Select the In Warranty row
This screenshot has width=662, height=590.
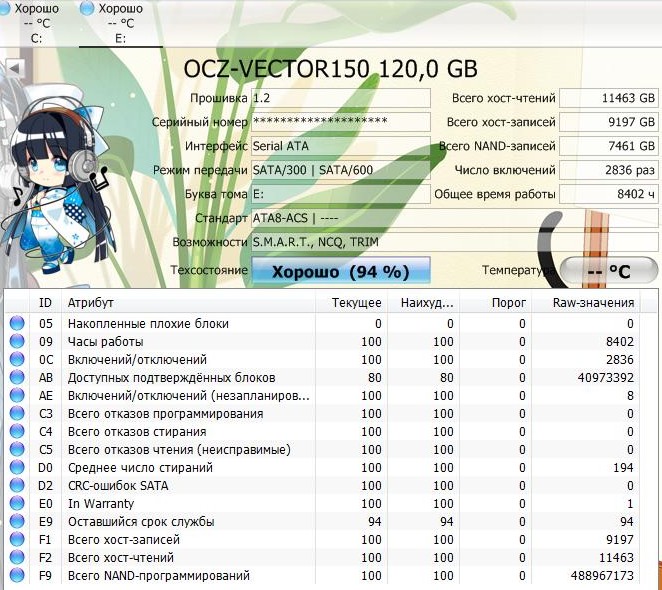point(323,503)
